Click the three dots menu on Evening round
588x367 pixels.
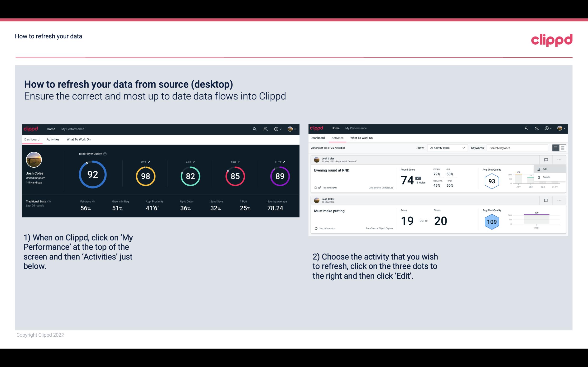pyautogui.click(x=559, y=159)
